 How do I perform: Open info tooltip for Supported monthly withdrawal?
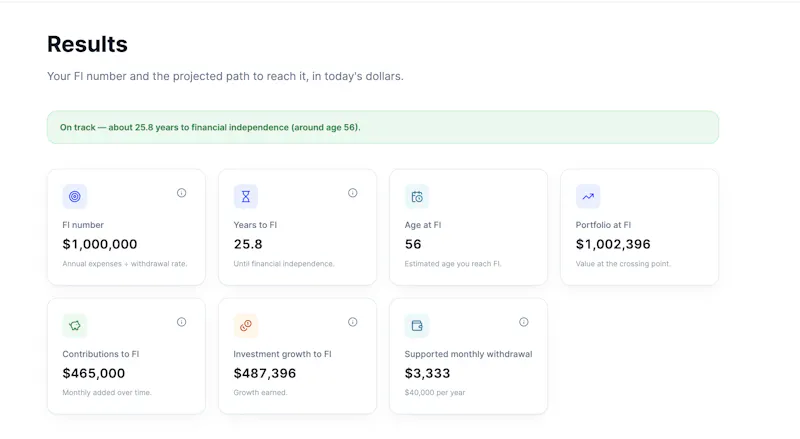523,322
